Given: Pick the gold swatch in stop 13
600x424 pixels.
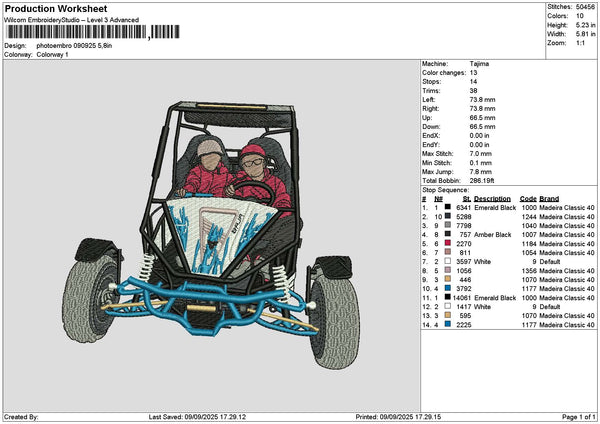Looking at the screenshot, I should click(x=447, y=315).
